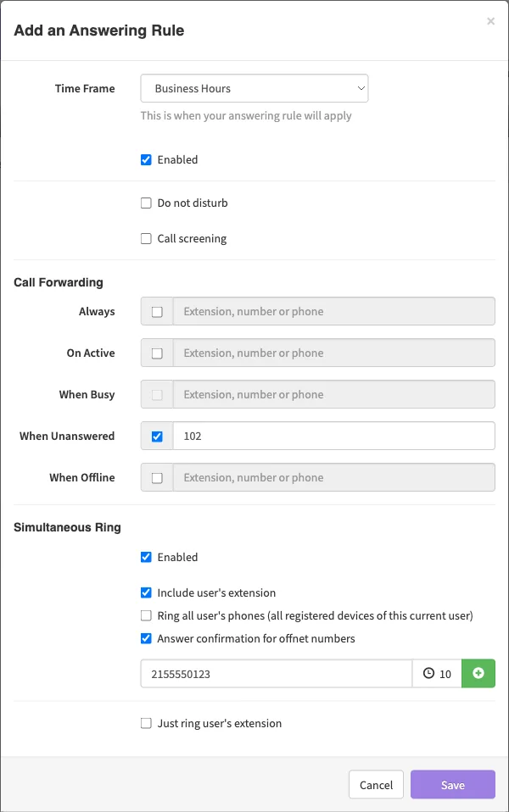
Task: Click the Cancel button
Action: tap(376, 785)
